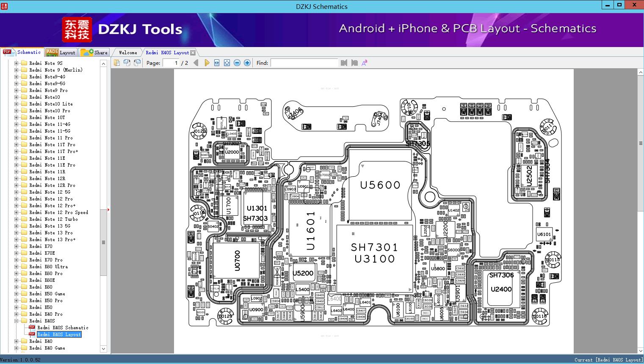
Task: Click the app icon in the title bar
Action: pyautogui.click(x=4, y=6)
